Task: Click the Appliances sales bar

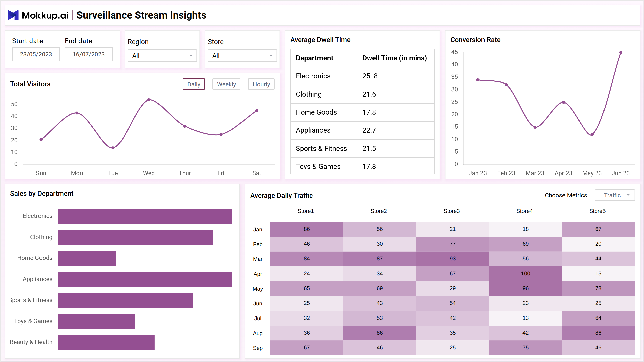Action: coord(145,280)
